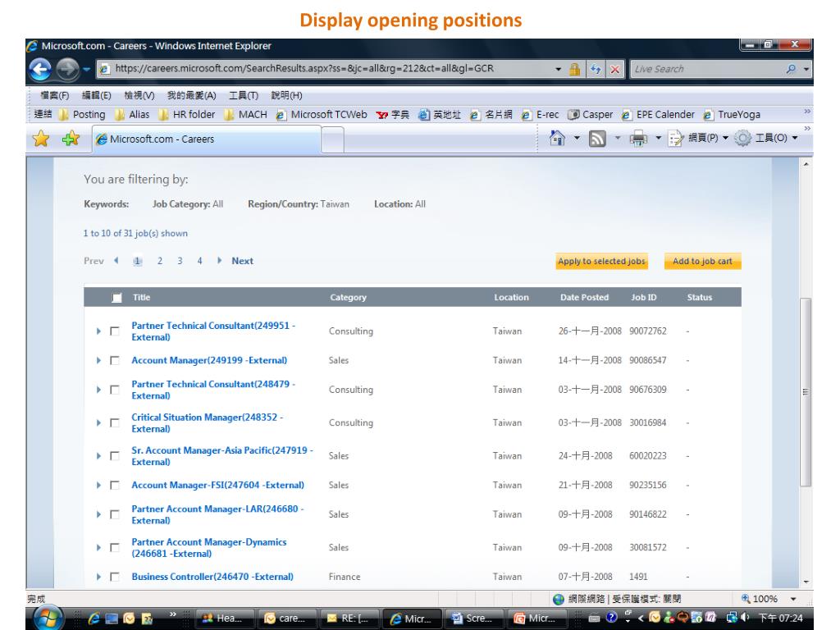Expand the Critical Situation Manager row

(x=98, y=422)
